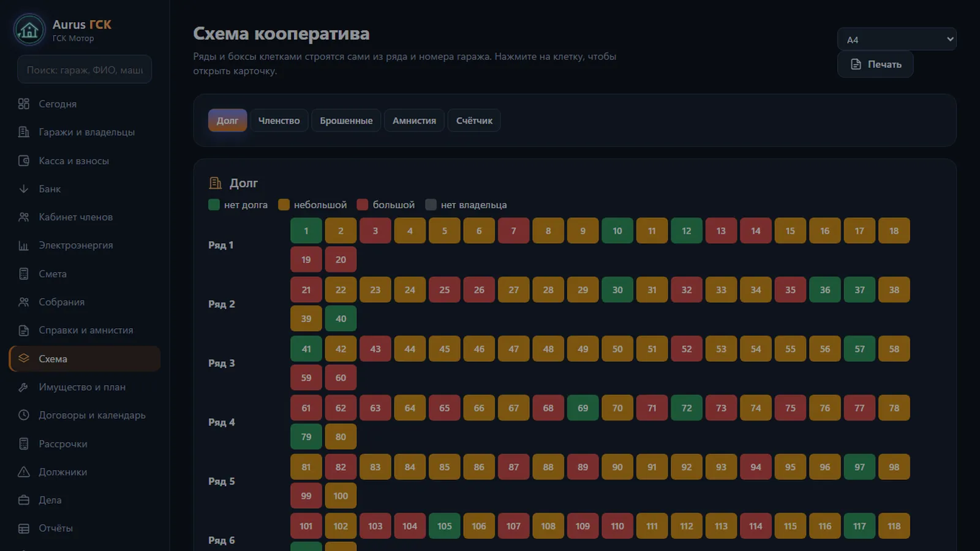Click the Печать button
980x551 pixels.
tap(875, 64)
